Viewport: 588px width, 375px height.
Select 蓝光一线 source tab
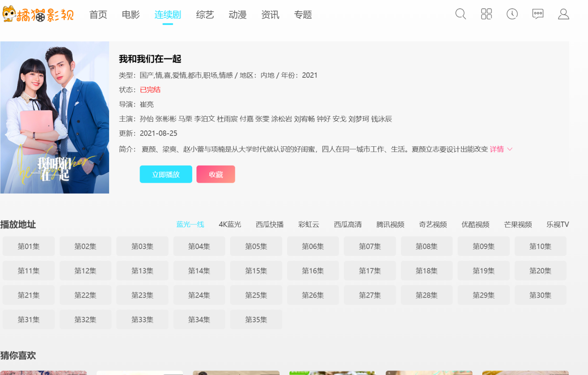[x=190, y=224]
